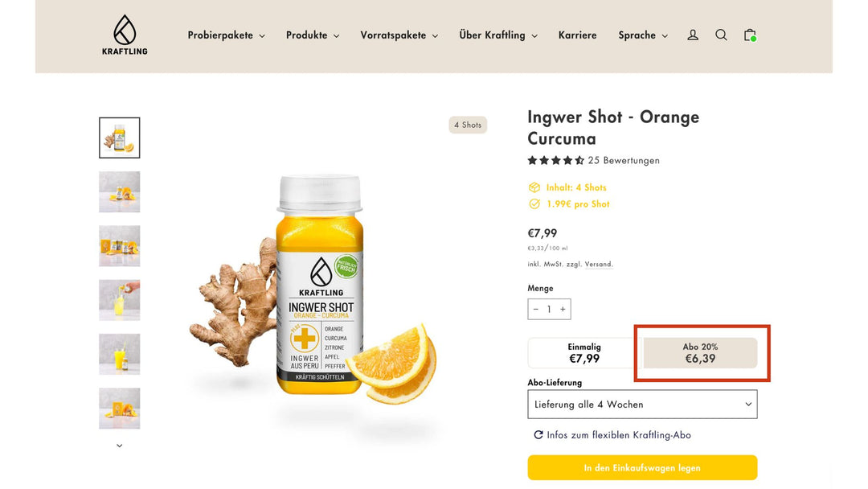
Task: Select the Abo 20% €6,39 option
Action: (x=700, y=353)
